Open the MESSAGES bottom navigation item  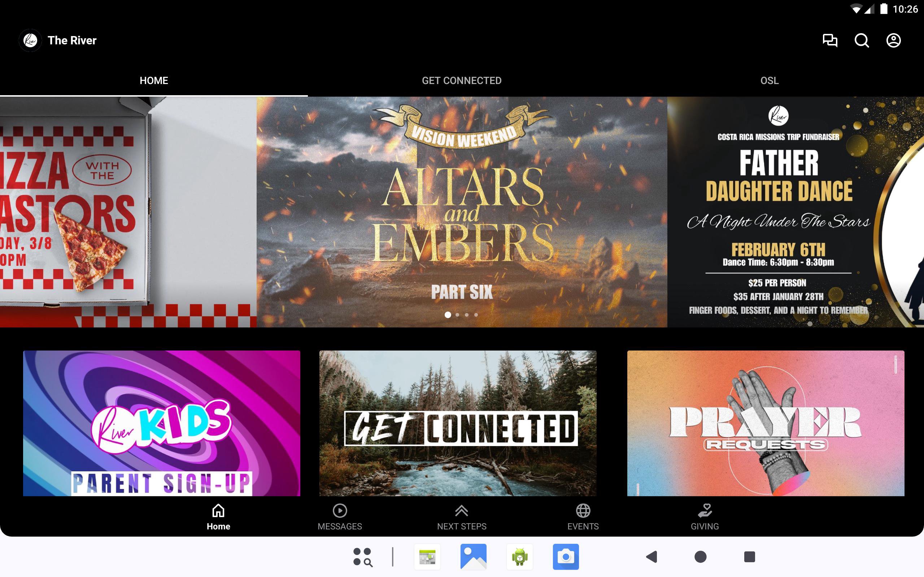339,517
